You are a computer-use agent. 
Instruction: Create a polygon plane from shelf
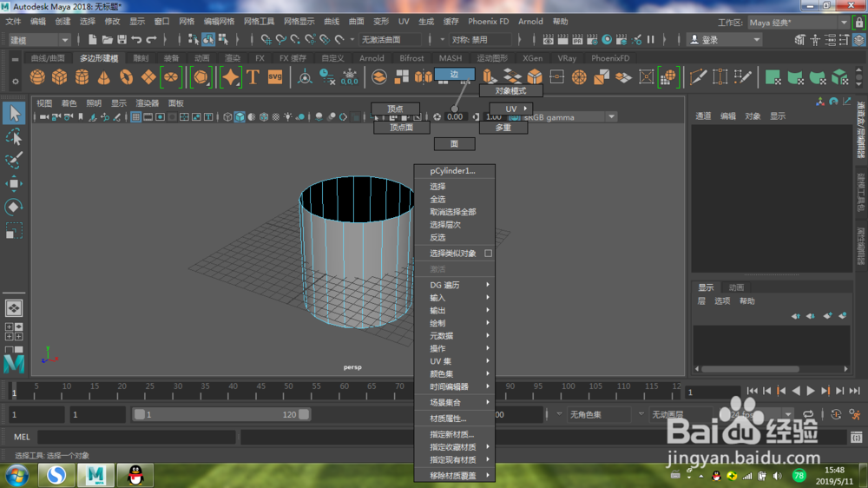(148, 77)
